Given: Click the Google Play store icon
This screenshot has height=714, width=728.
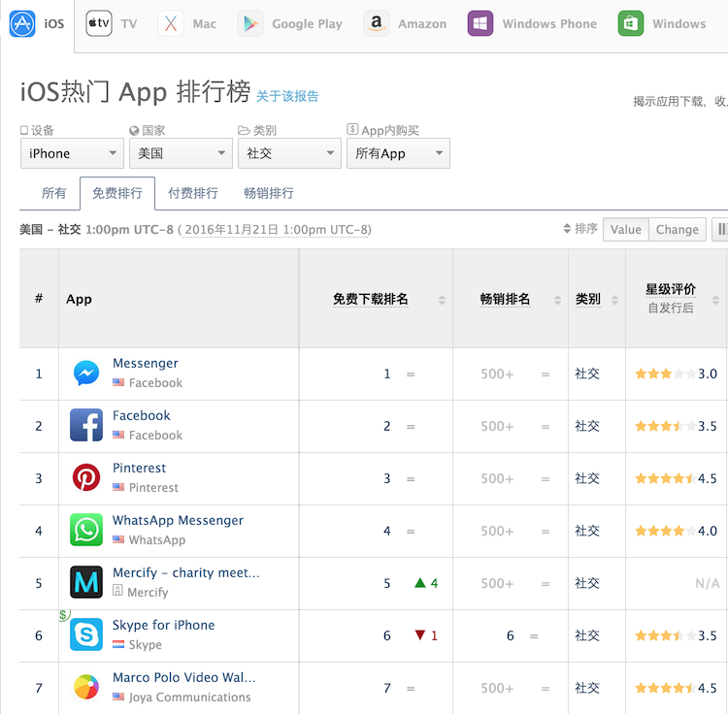Looking at the screenshot, I should pyautogui.click(x=251, y=23).
